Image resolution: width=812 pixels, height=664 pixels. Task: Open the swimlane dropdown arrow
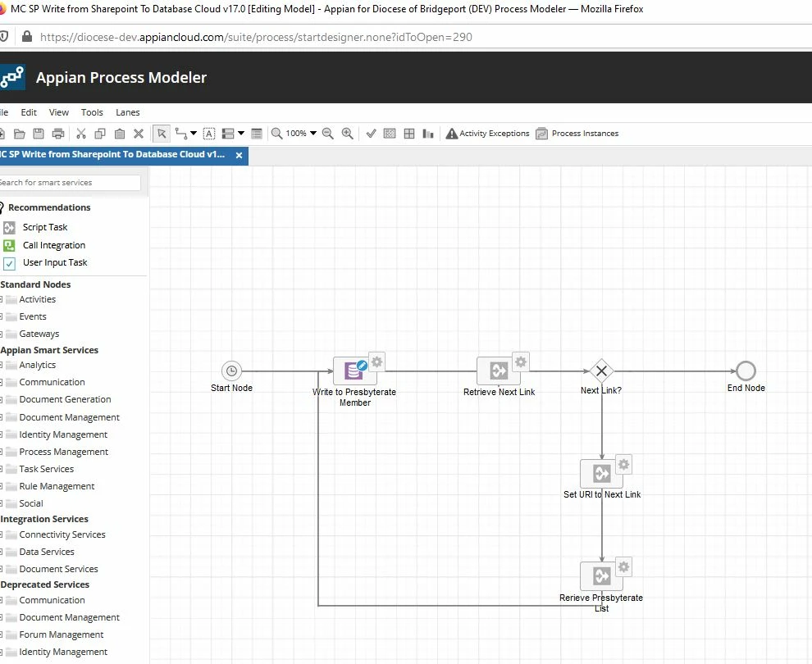pos(241,134)
